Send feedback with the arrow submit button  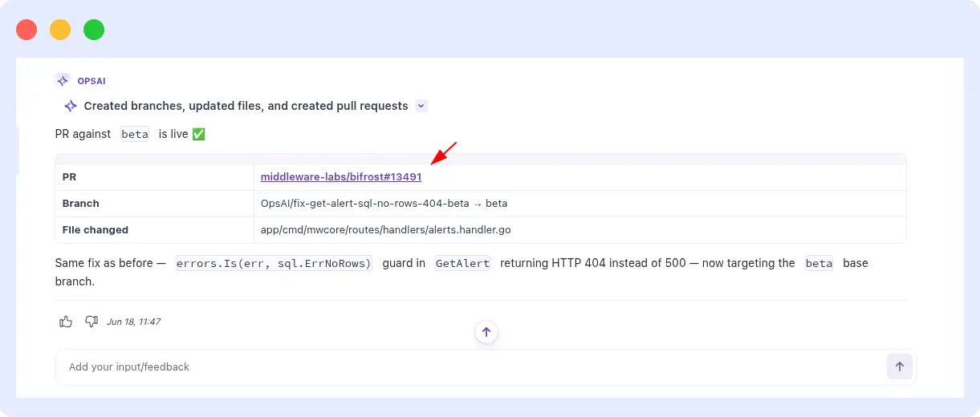tap(899, 366)
